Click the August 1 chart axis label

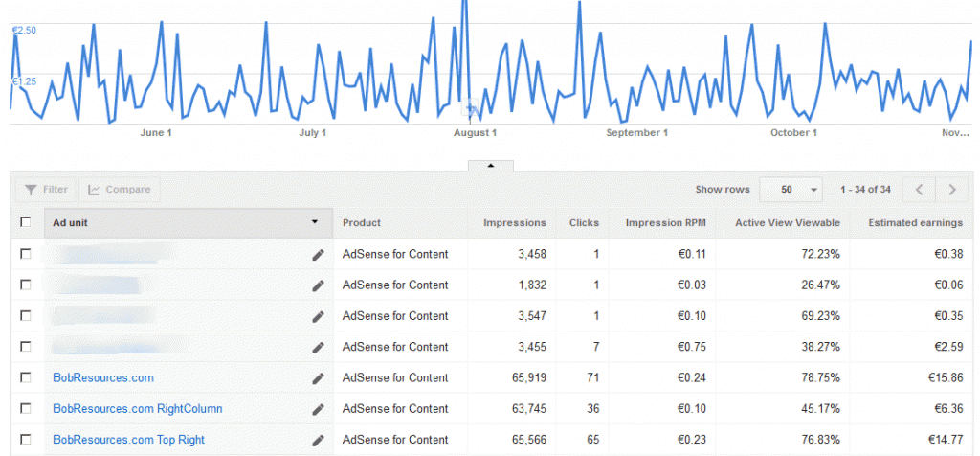click(x=475, y=133)
